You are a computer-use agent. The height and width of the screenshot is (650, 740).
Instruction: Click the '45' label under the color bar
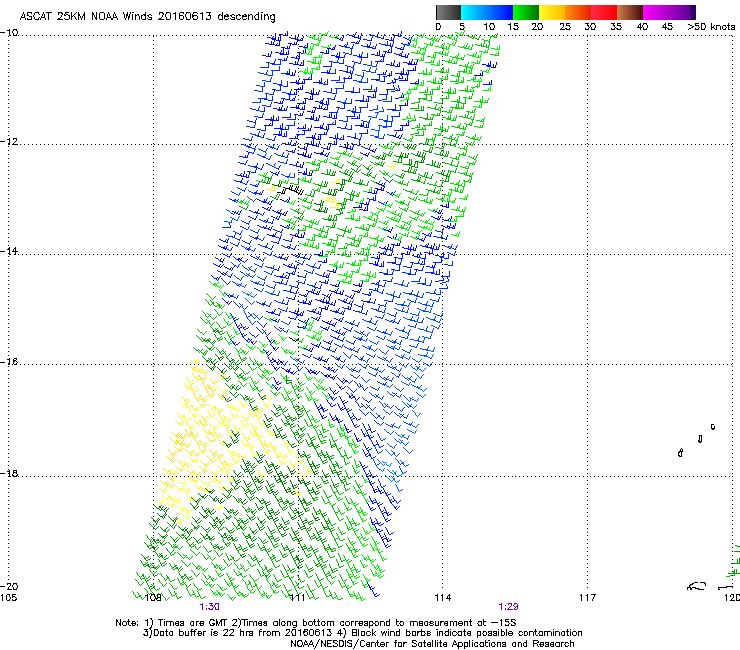[667, 27]
